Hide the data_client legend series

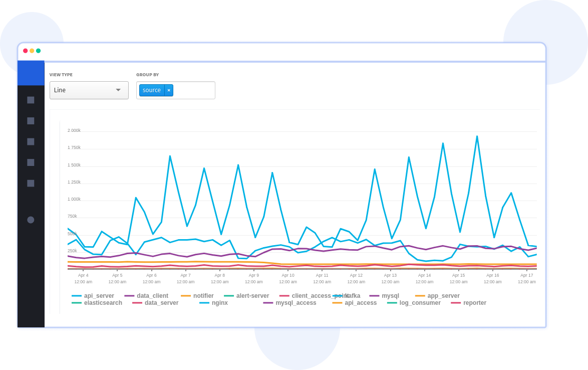152,296
